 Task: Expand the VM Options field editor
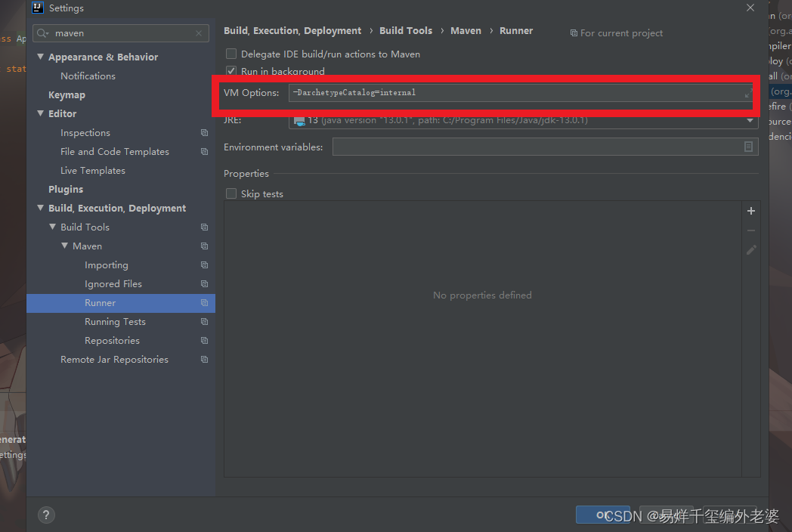(748, 94)
